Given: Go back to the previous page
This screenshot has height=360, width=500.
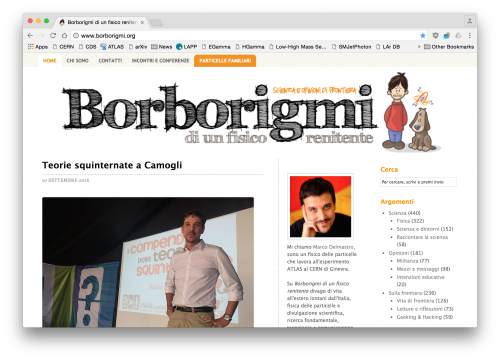Looking at the screenshot, I should pos(30,35).
